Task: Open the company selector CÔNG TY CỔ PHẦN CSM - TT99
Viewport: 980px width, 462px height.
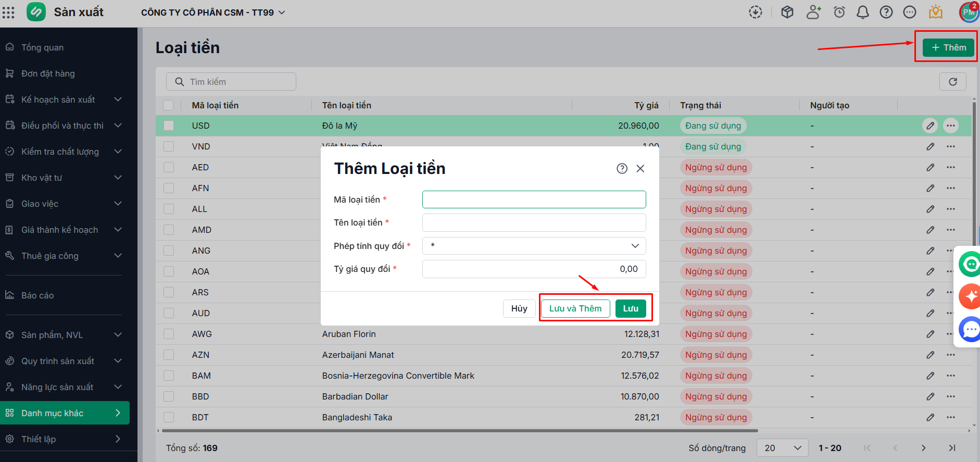Action: click(x=213, y=13)
